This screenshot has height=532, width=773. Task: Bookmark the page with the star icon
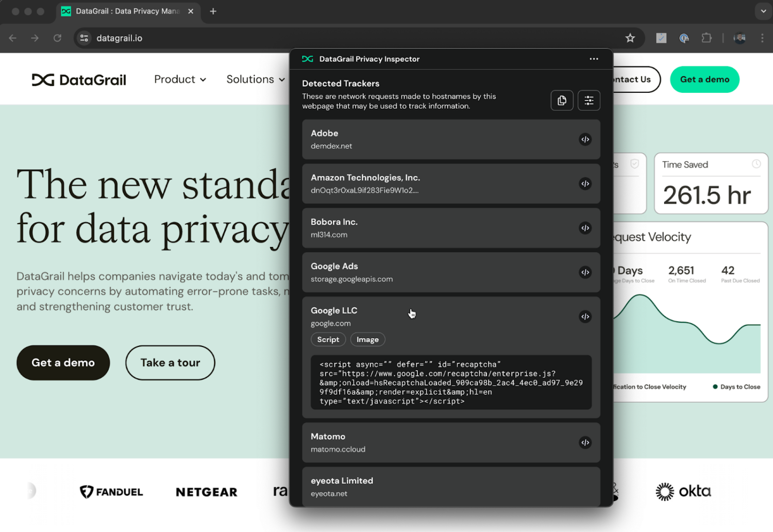tap(630, 38)
